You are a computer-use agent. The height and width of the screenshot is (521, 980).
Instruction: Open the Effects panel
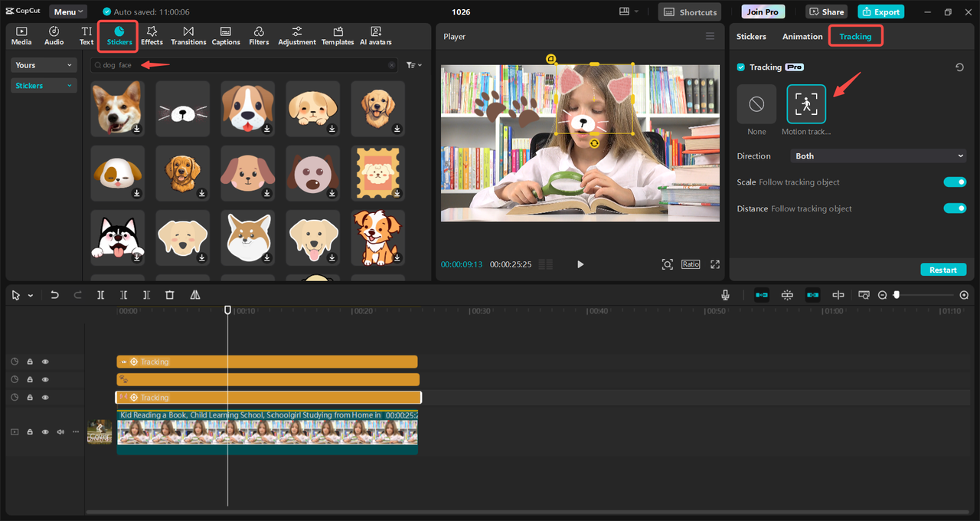pyautogui.click(x=152, y=35)
